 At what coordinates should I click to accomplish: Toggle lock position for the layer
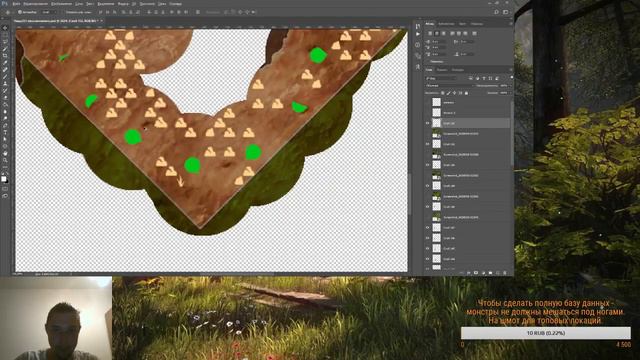pyautogui.click(x=454, y=93)
